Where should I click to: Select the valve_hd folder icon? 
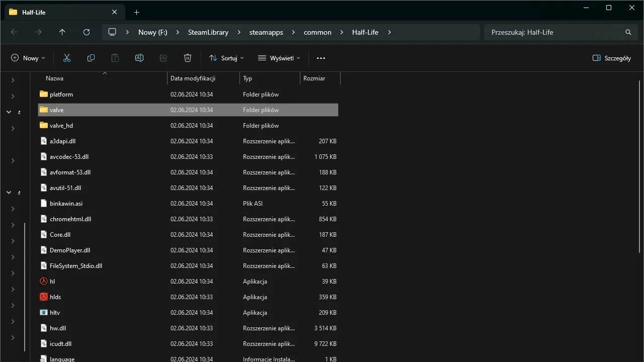pos(44,126)
